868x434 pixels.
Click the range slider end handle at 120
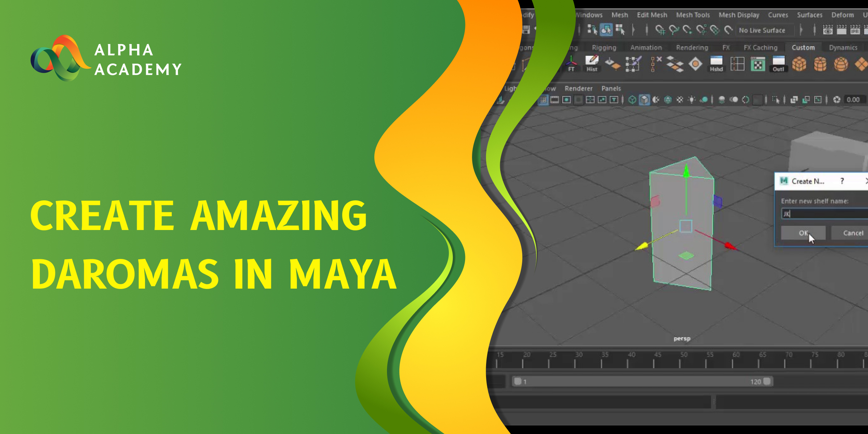tap(767, 381)
